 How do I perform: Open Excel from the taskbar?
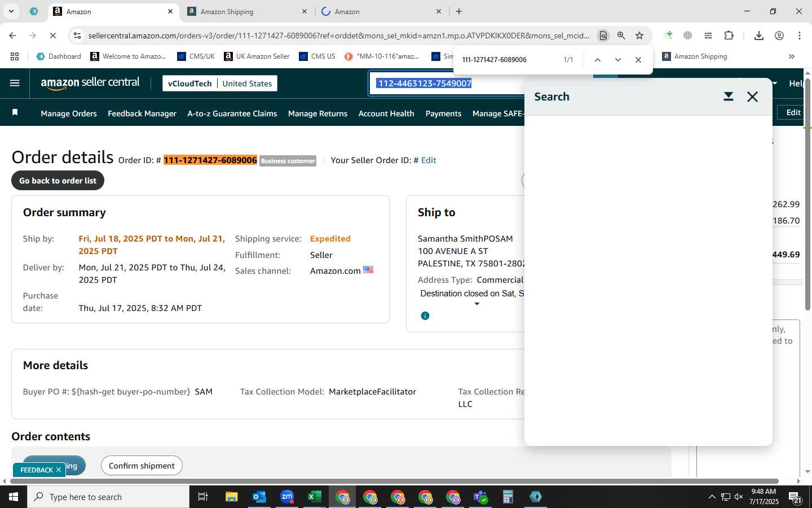tap(315, 497)
